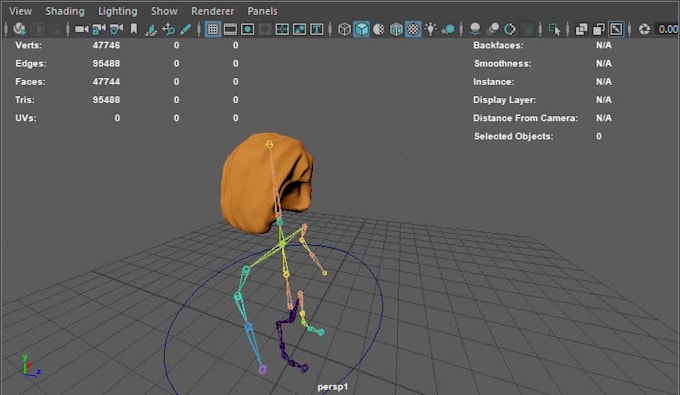
Task: Click the Verts count 47746
Action: [106, 45]
